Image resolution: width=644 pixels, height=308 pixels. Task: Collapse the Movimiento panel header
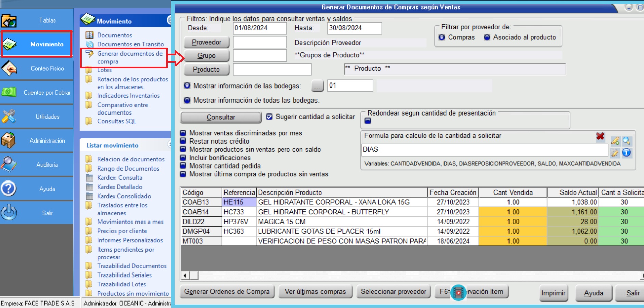pos(169,21)
